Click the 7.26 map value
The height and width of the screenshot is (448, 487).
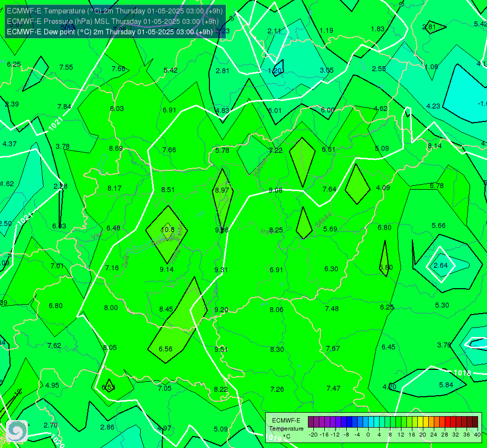tap(277, 389)
